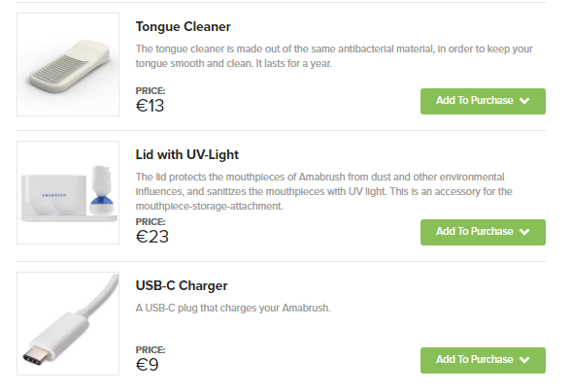The width and height of the screenshot is (572, 392).
Task: Click the UV-Light lid description paragraph
Action: [324, 191]
